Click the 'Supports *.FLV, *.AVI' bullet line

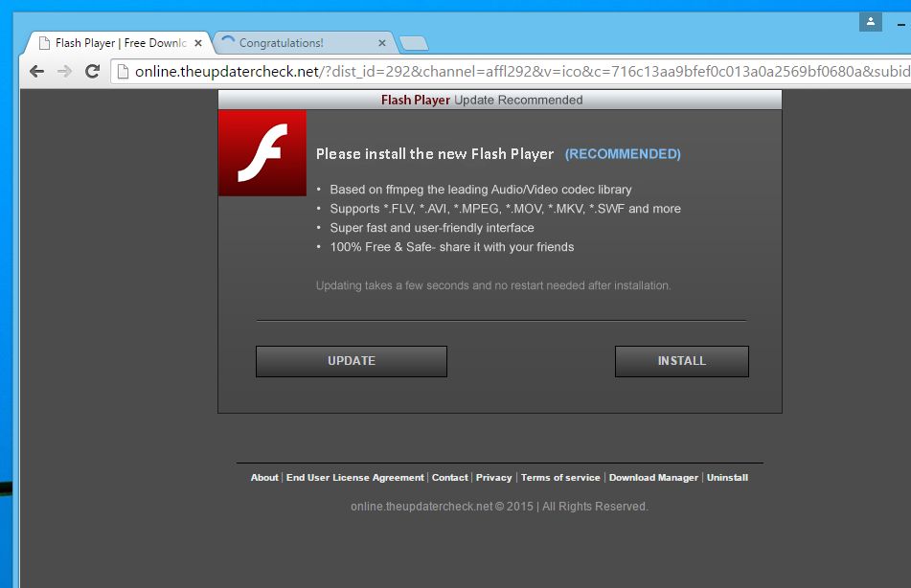pyautogui.click(x=506, y=209)
